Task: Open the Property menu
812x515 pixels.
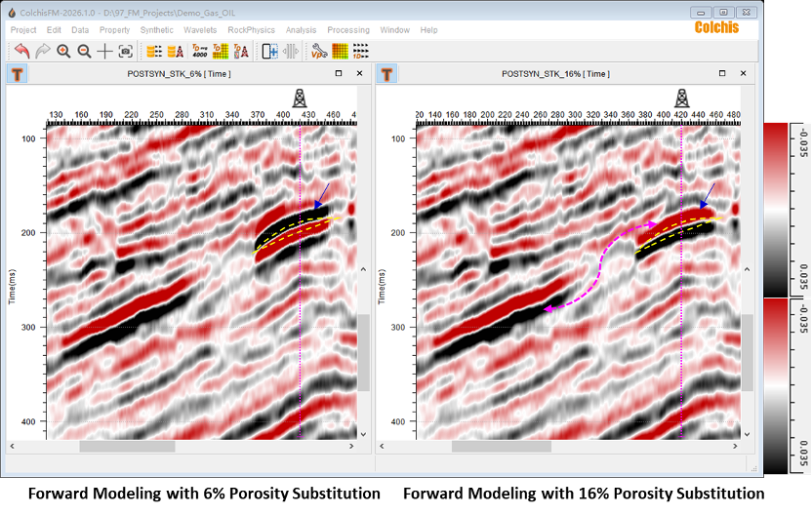Action: [x=114, y=30]
